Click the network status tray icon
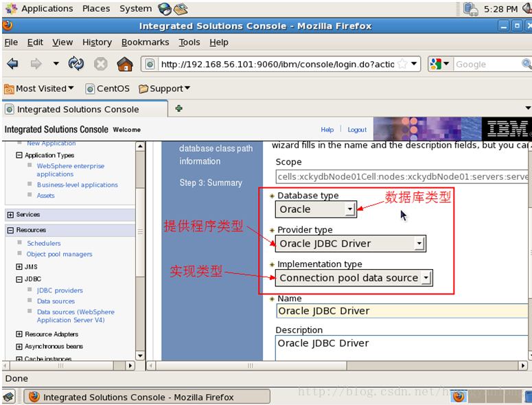This screenshot has height=405, width=532. coord(471,9)
